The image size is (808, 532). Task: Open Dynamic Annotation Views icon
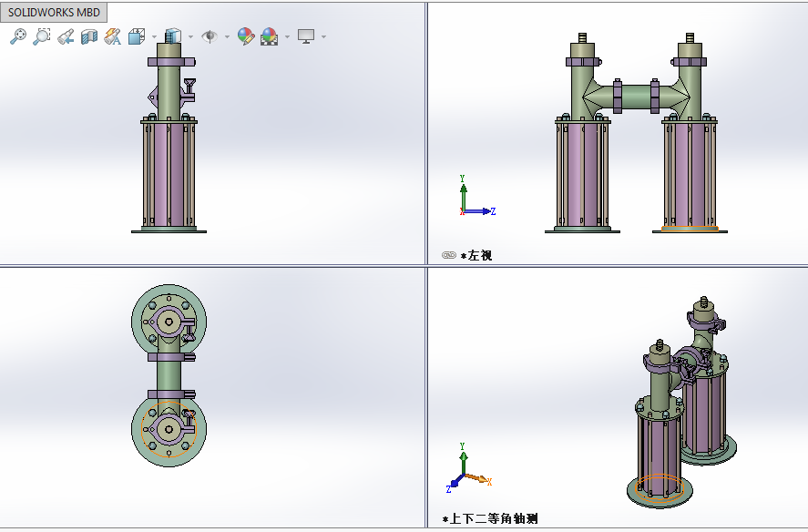click(112, 36)
